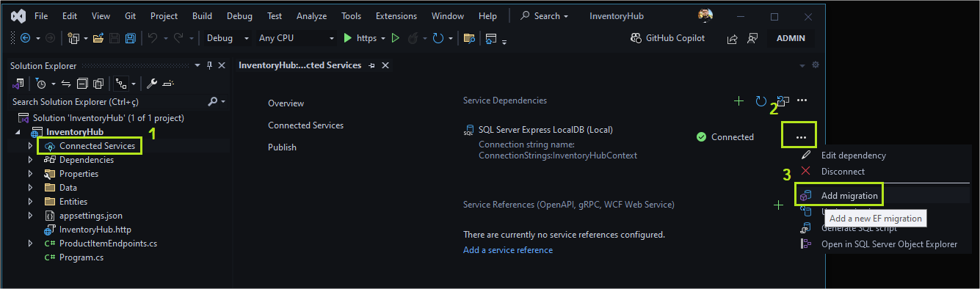Screen dimensions: 980x289
Task: Open the Build menu
Action: coord(202,16)
